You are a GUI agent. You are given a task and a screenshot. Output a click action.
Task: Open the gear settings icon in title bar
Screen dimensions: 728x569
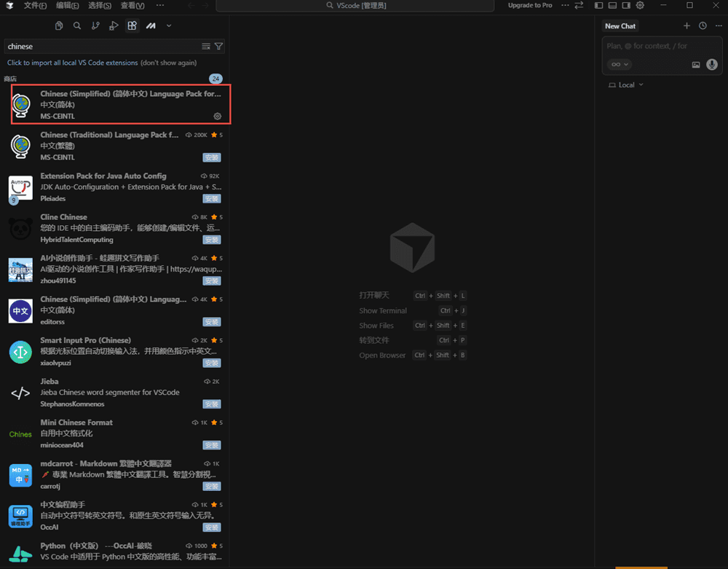click(x=640, y=5)
